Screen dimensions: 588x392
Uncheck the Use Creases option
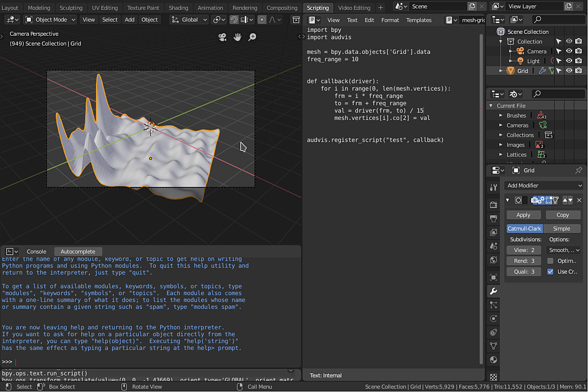point(549,271)
